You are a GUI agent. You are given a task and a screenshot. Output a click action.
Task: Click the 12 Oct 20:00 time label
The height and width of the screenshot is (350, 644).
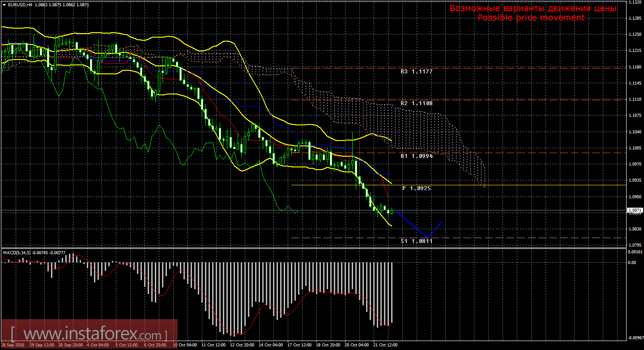click(x=242, y=345)
